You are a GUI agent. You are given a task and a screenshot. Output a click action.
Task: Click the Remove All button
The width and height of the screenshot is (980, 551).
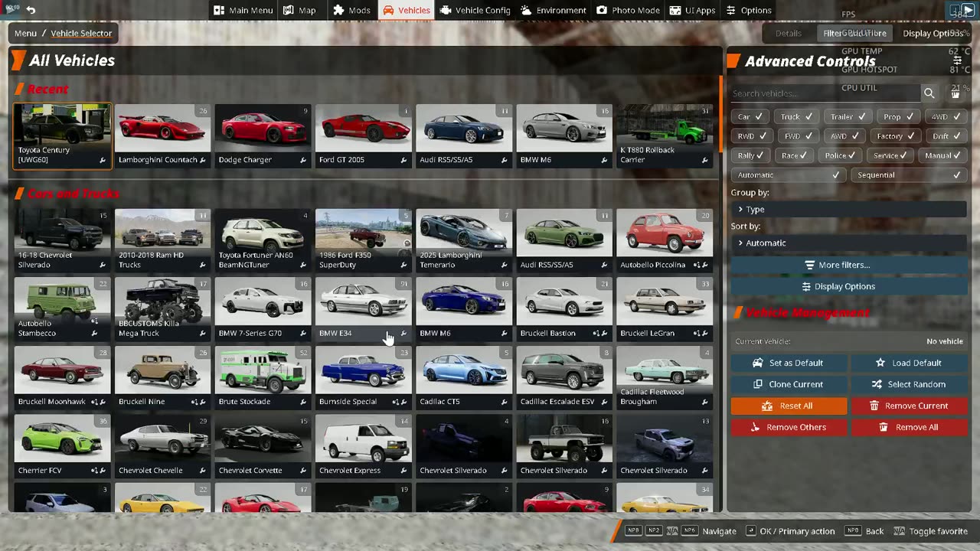pos(909,427)
